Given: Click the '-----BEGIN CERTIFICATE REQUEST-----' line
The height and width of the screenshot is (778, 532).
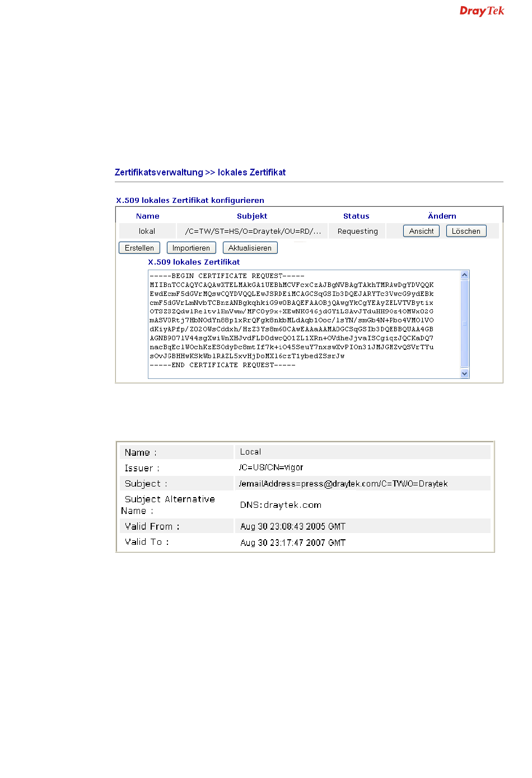Looking at the screenshot, I should click(227, 276).
